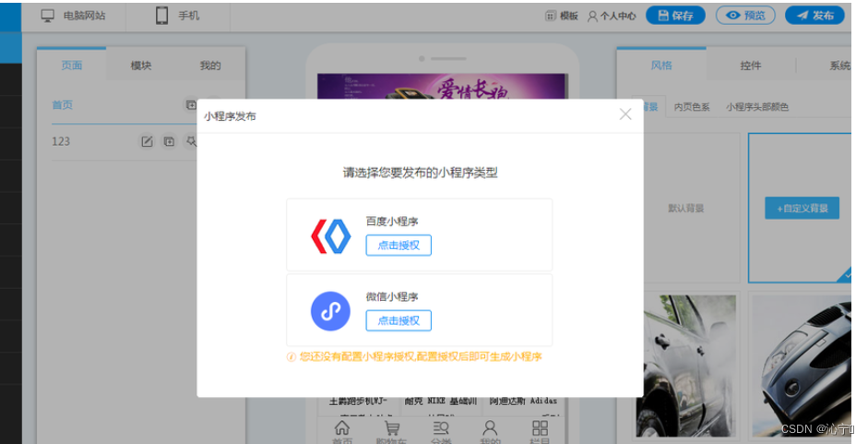
Task: Switch to 风格 tab
Action: click(661, 65)
